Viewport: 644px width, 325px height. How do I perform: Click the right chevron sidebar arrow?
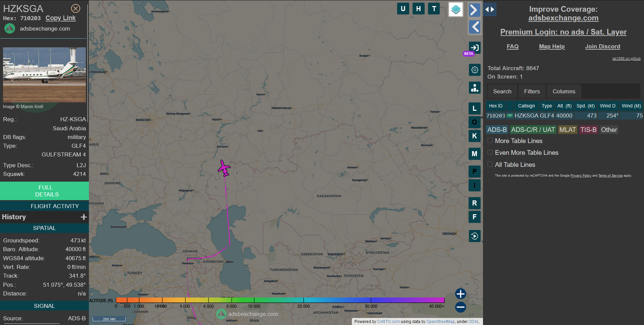tap(474, 10)
